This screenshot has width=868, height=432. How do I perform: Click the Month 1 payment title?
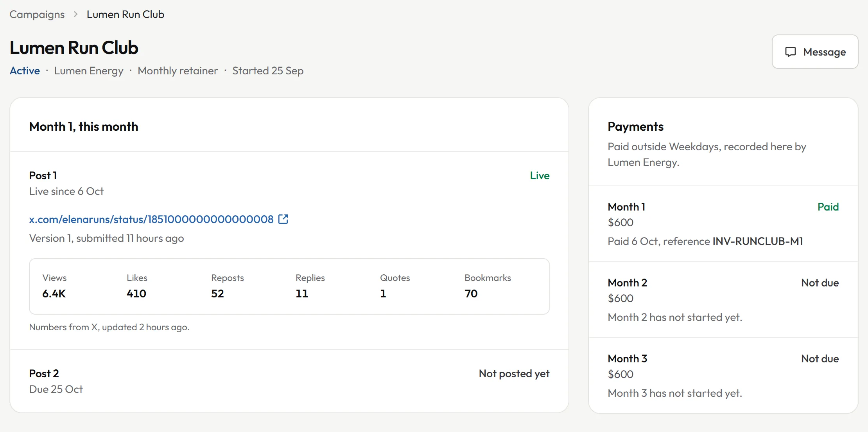[627, 207]
